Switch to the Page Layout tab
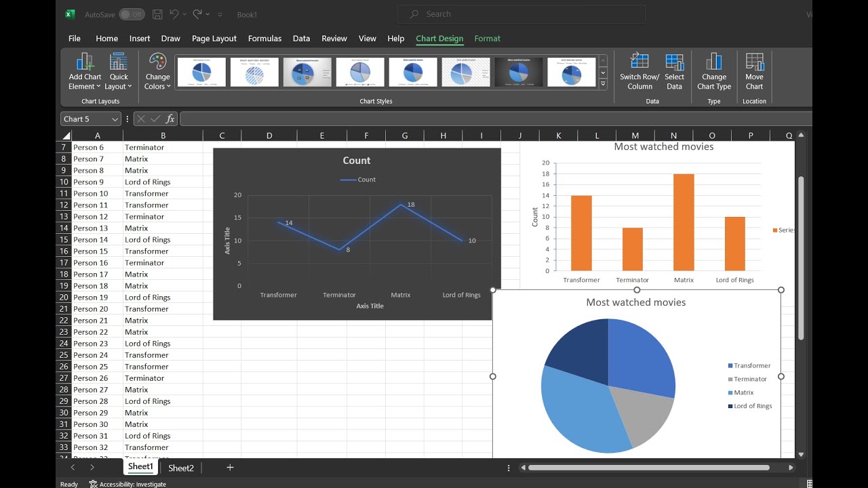The height and width of the screenshot is (488, 868). pos(214,39)
